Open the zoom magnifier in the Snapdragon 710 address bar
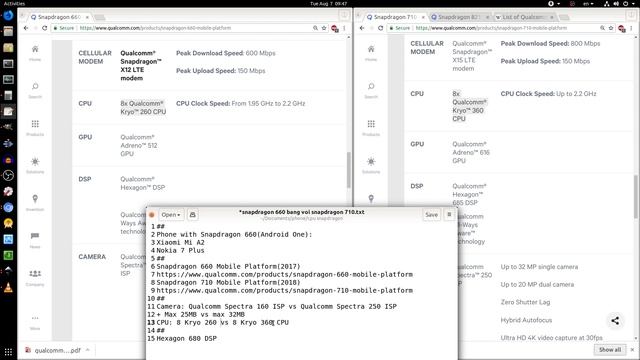The image size is (640, 360). point(602,28)
